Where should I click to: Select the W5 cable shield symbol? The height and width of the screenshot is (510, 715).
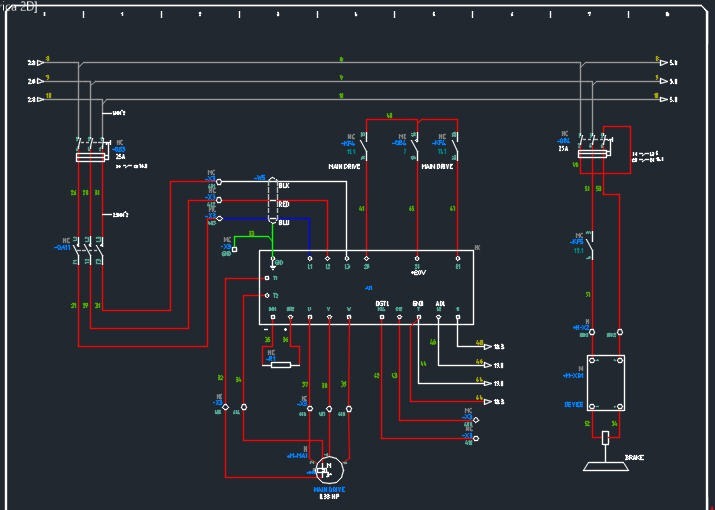272,200
